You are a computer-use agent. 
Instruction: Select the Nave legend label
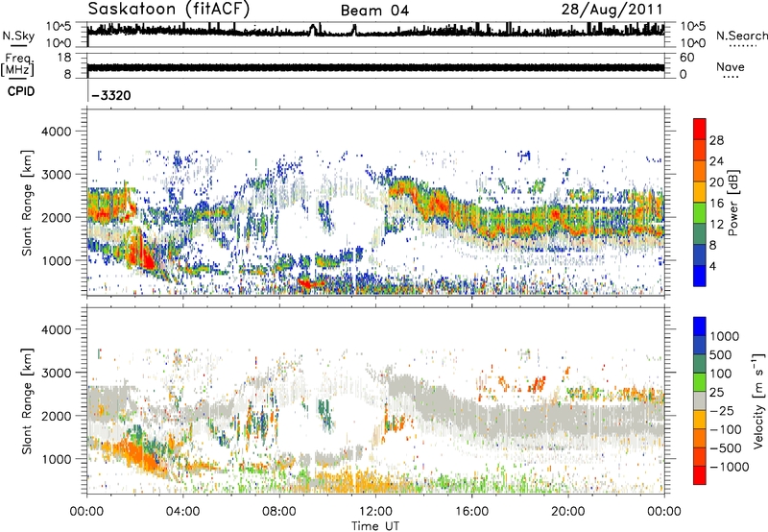pos(731,66)
